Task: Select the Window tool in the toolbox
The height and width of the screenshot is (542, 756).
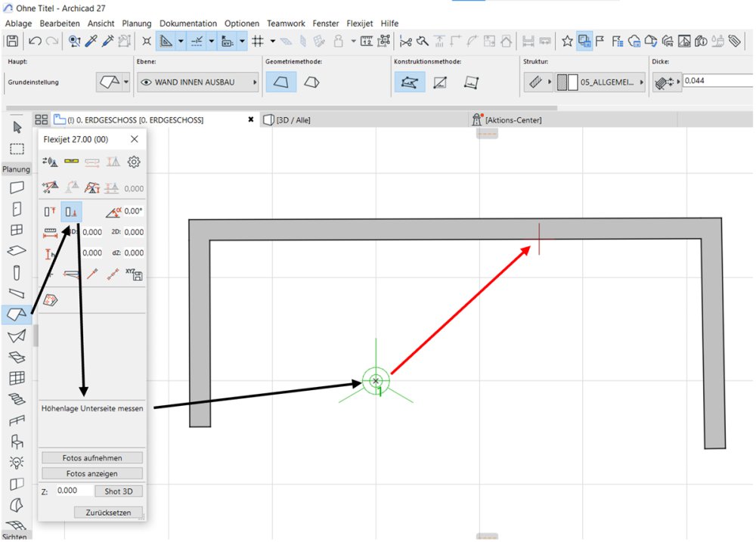Action: (17, 230)
